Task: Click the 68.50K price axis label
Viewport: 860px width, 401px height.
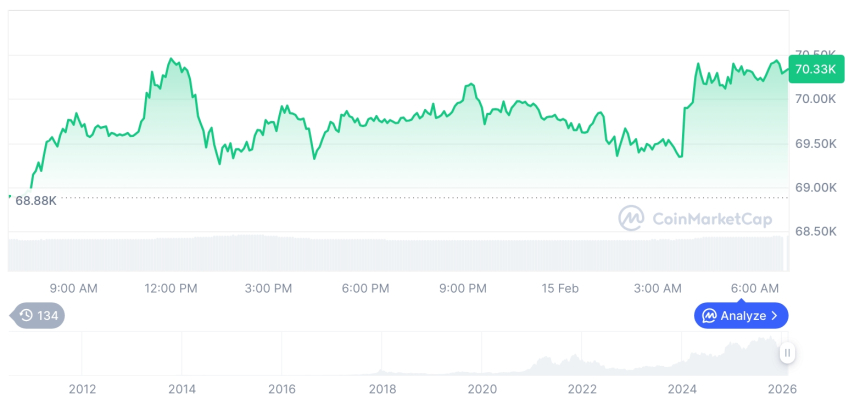Action: tap(816, 231)
